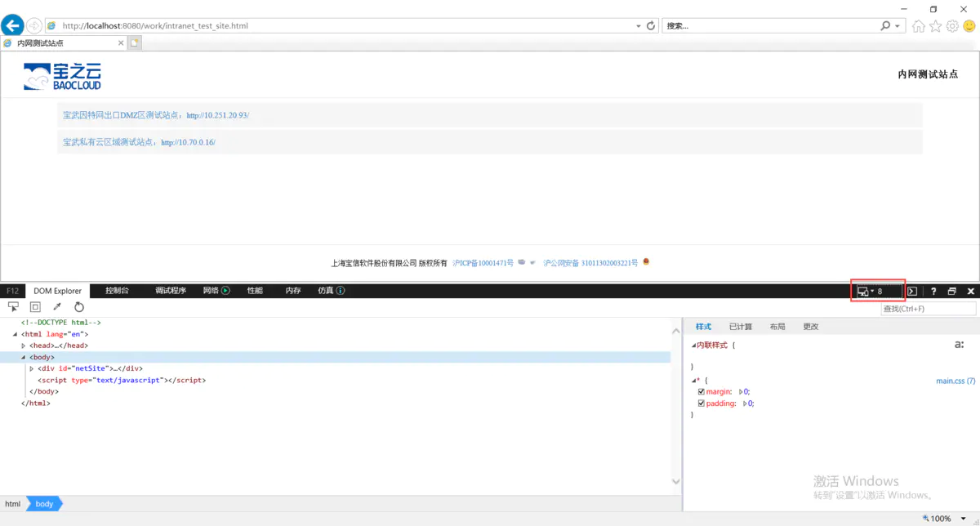The image size is (980, 526).
Task: Uncheck the margin property checkbox
Action: coord(702,392)
